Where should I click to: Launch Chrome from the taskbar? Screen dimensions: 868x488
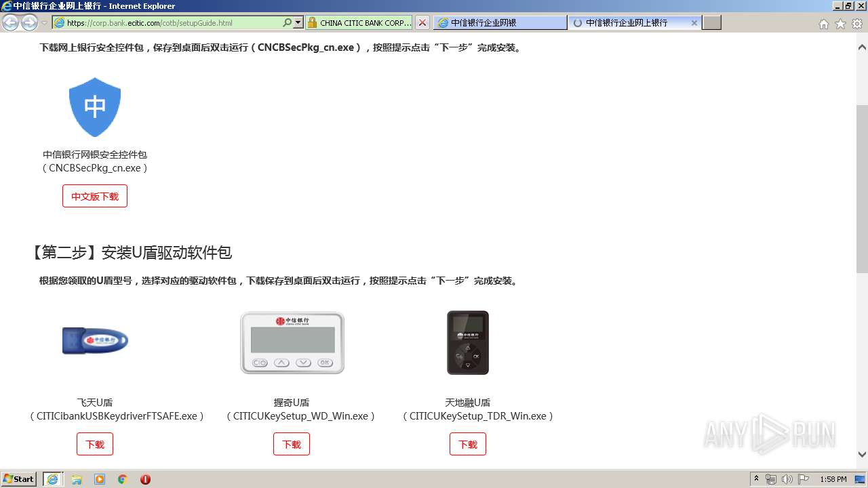(x=123, y=479)
